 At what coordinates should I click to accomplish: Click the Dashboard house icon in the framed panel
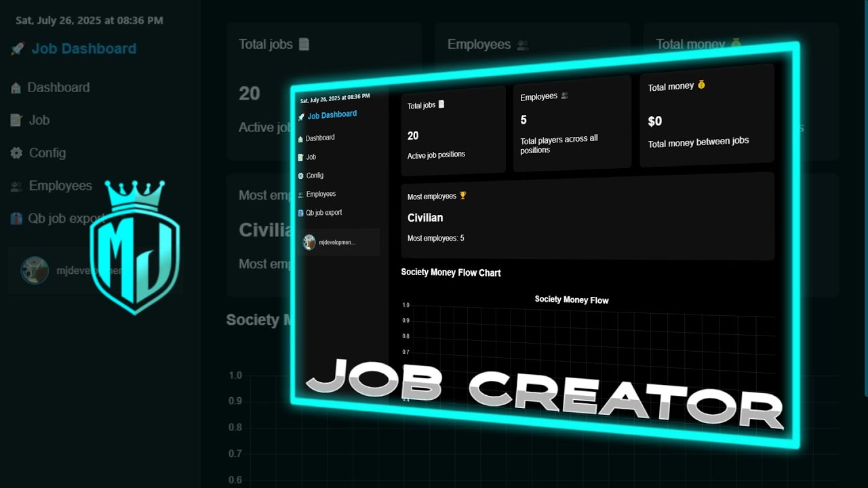pyautogui.click(x=300, y=138)
